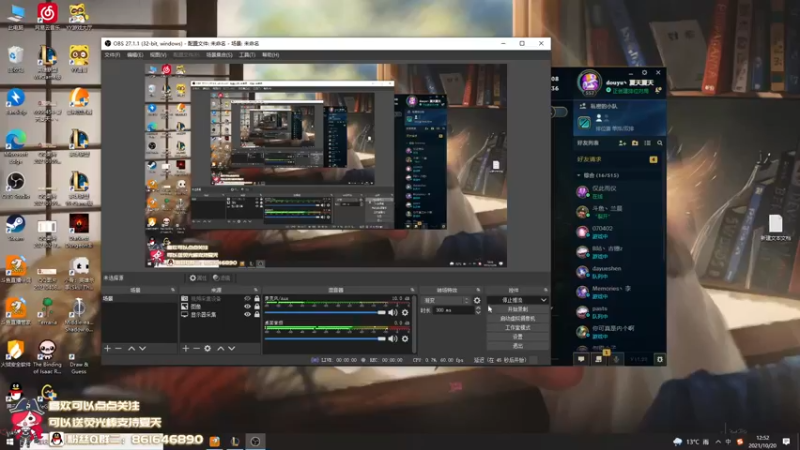The image size is (800, 450).
Task: Open the Recycle Bin desktop icon
Action: click(16, 59)
